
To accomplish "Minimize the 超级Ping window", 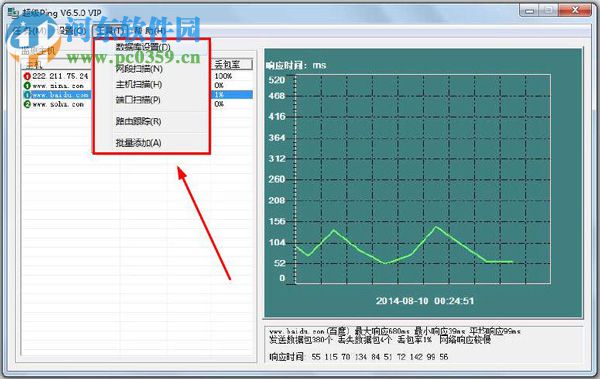I will 530,11.
